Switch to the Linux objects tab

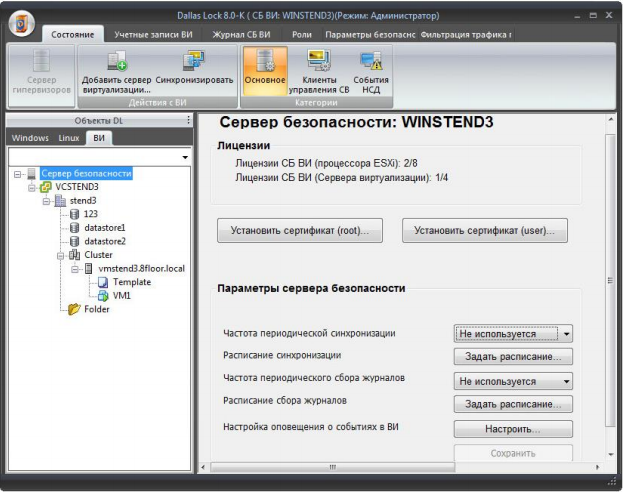pyautogui.click(x=69, y=138)
